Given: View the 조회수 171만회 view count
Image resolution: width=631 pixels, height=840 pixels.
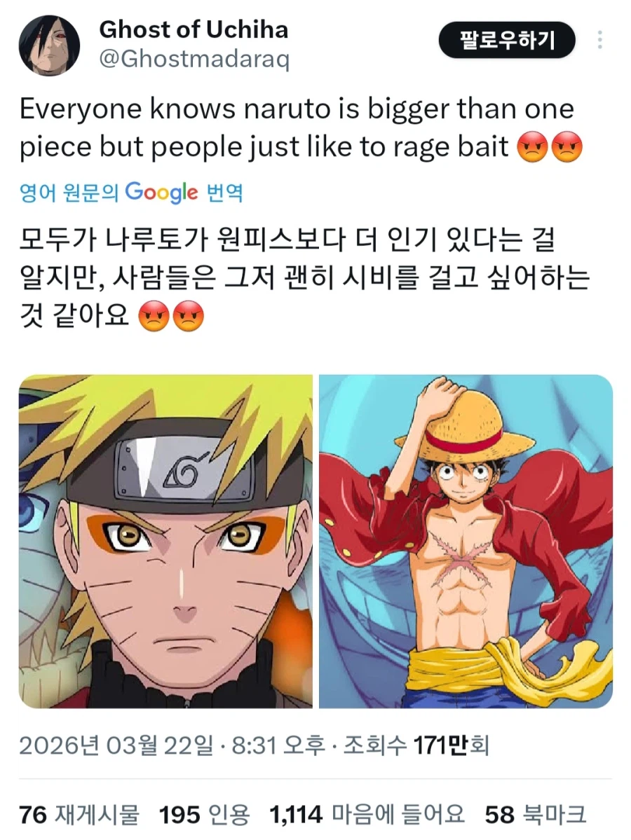Looking at the screenshot, I should tap(416, 745).
